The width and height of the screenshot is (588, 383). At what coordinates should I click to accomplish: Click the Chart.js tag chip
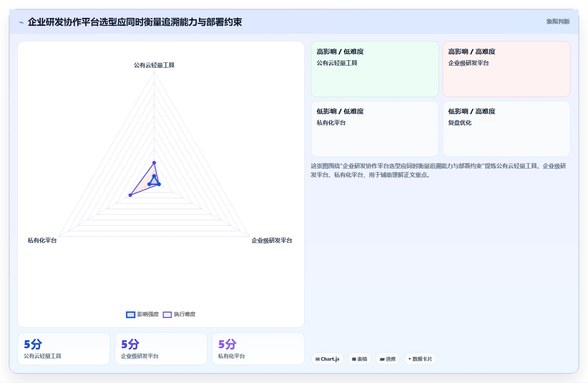click(x=327, y=359)
